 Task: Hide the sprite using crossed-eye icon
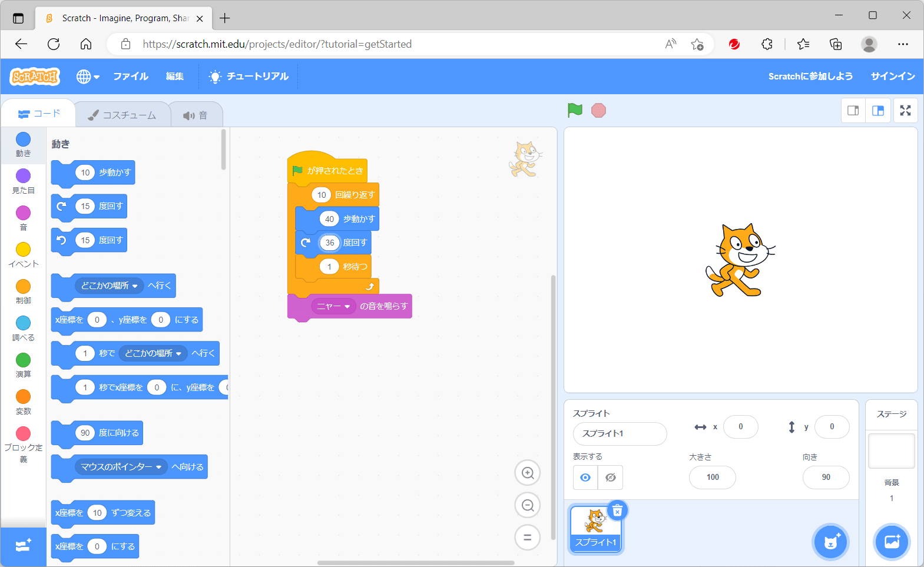pyautogui.click(x=611, y=478)
